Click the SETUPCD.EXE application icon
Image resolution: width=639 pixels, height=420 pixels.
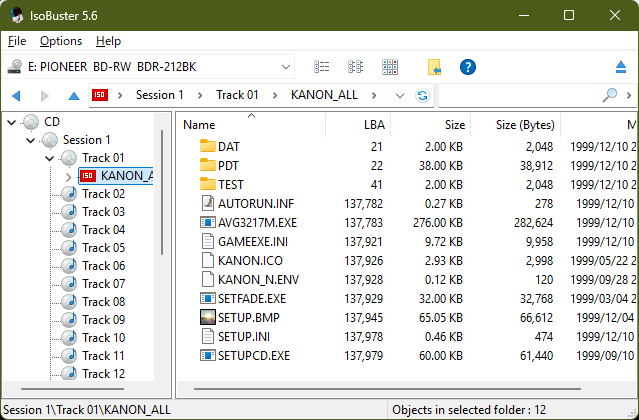coord(208,356)
